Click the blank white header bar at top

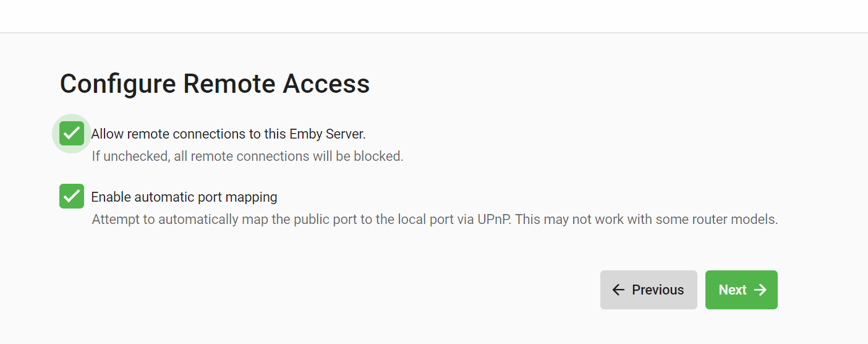click(x=434, y=15)
